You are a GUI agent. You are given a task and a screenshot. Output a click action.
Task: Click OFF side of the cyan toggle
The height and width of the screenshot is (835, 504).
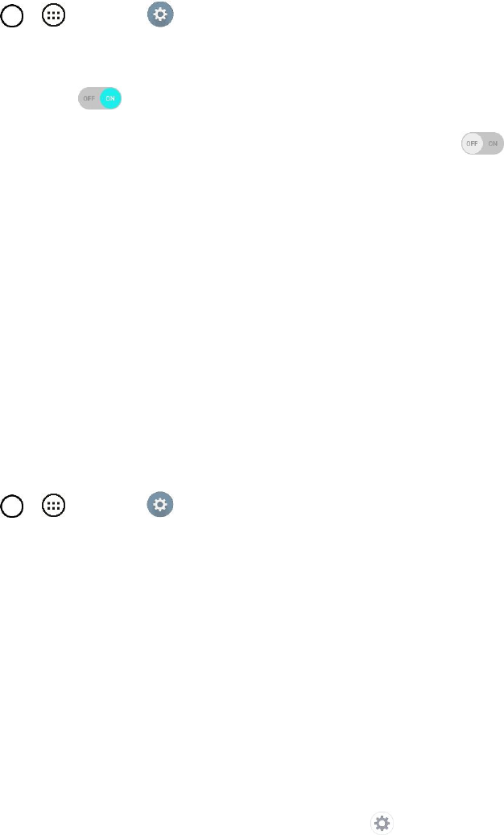pyautogui.click(x=89, y=98)
